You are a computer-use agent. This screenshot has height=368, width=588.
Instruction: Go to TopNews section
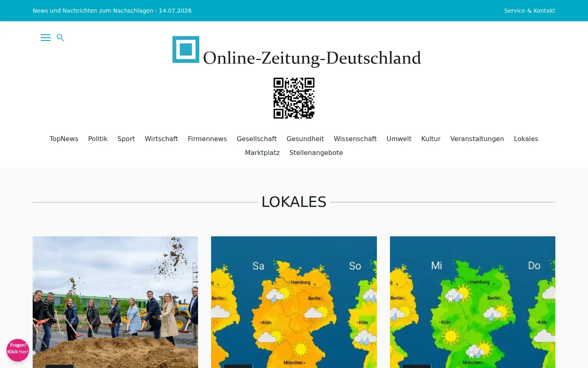pos(64,139)
